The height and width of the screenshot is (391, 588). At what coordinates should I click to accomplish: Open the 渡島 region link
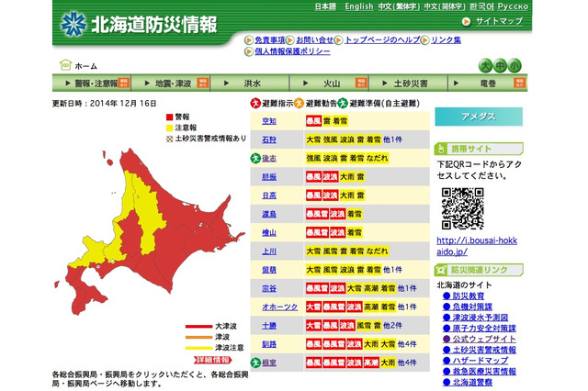tap(269, 214)
